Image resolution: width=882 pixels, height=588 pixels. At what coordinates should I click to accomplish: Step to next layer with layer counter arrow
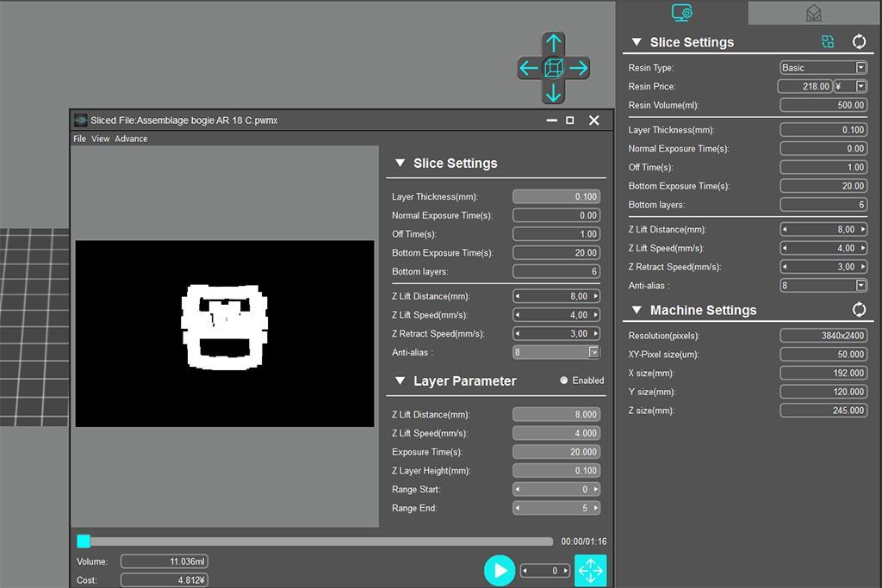pyautogui.click(x=565, y=571)
